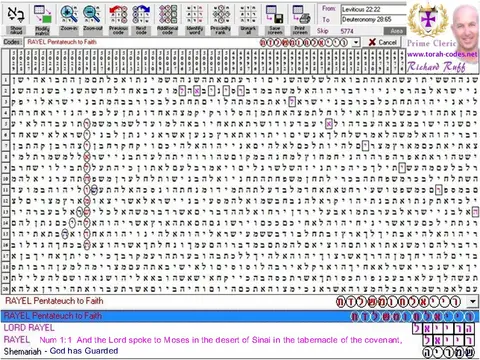The image size is (480, 360).
Task: Click the From field showing Leviticus 22:22
Action: coord(373,9)
